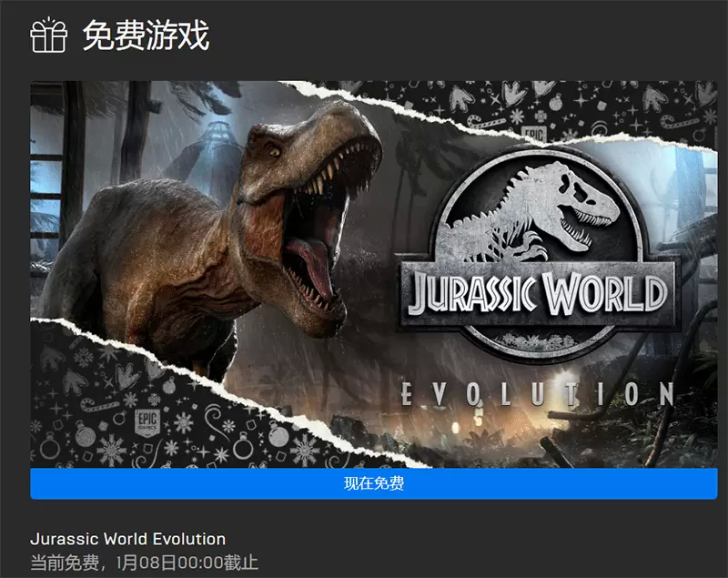Open the Jurassic World Evolution title link
Viewport: 728px width, 578px height.
coord(127,539)
